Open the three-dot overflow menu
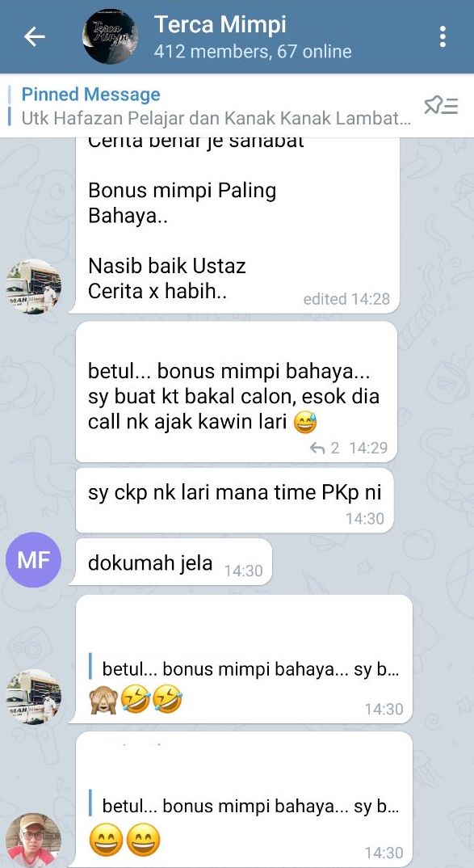 point(442,36)
